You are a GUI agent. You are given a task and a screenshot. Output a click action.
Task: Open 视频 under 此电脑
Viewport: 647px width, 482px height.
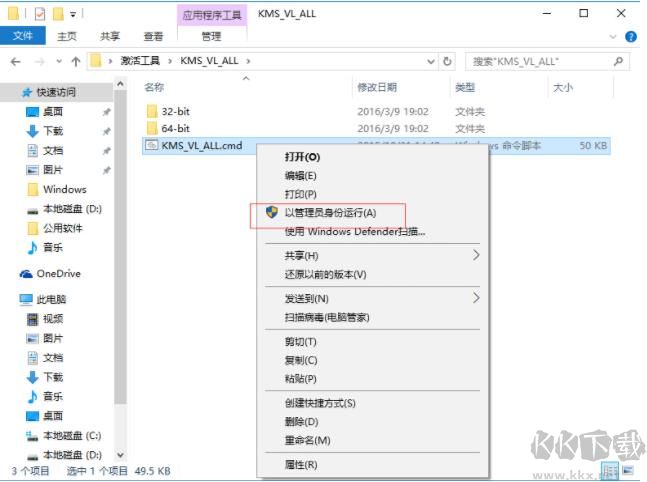[x=53, y=319]
